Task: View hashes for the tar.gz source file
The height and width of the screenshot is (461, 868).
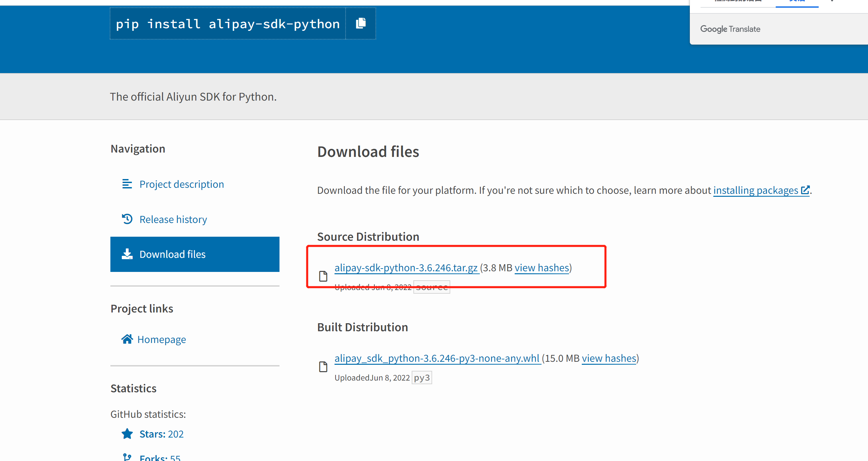Action: tap(542, 268)
